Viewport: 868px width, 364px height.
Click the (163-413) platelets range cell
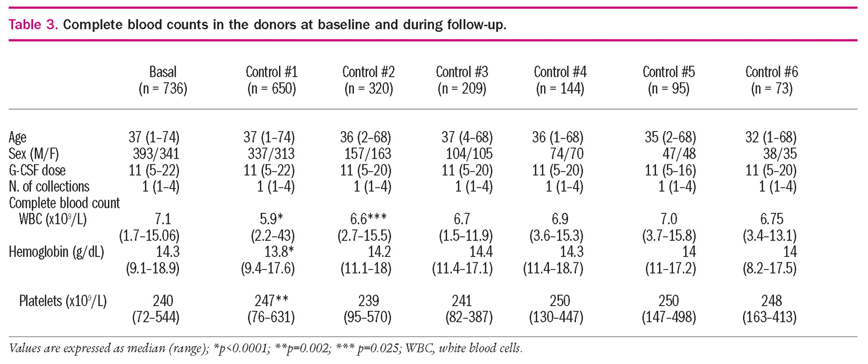[769, 318]
